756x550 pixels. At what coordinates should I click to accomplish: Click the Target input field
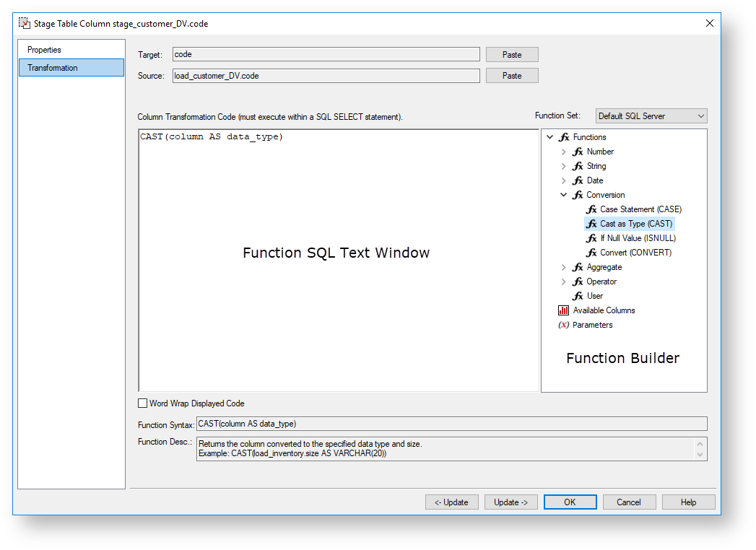point(326,54)
